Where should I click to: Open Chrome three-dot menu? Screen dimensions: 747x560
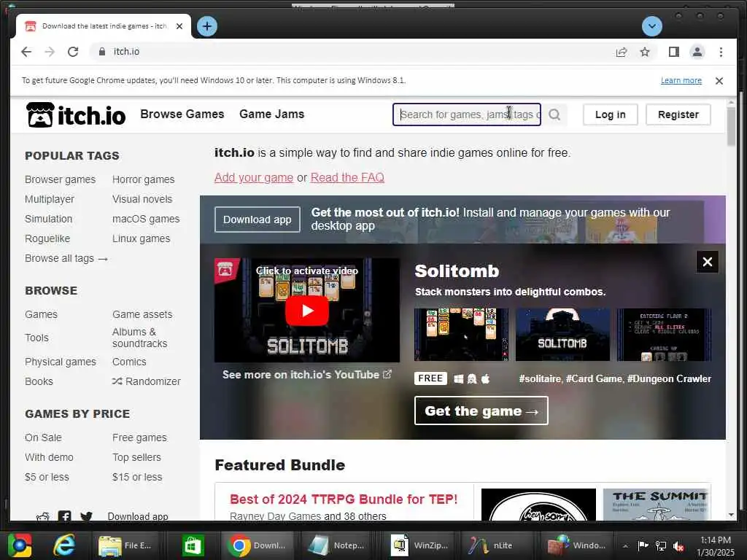pos(721,52)
